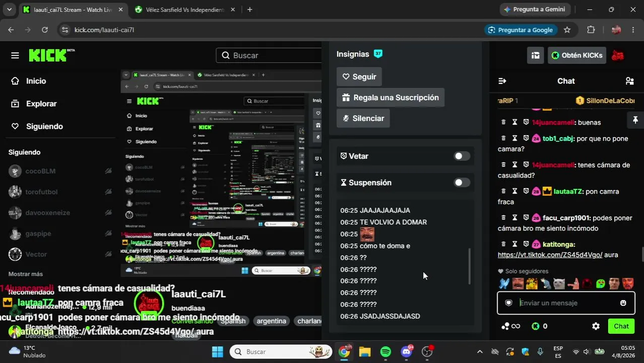Insert the white cat emote

[559, 284]
